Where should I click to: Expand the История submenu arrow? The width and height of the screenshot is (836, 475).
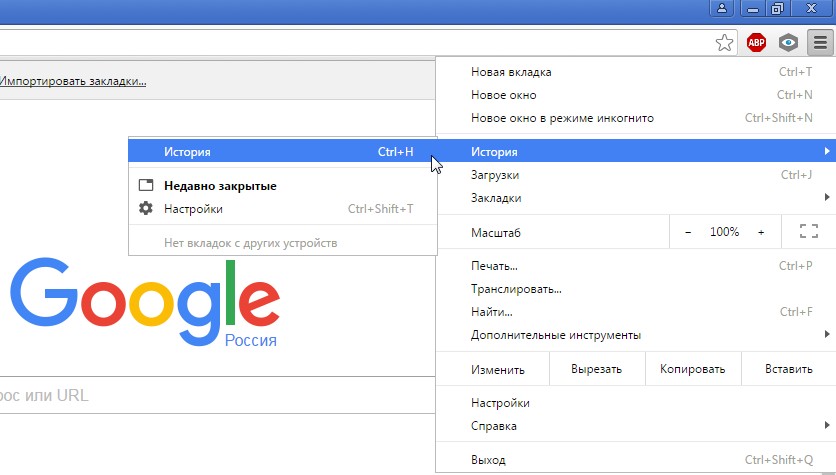point(826,151)
